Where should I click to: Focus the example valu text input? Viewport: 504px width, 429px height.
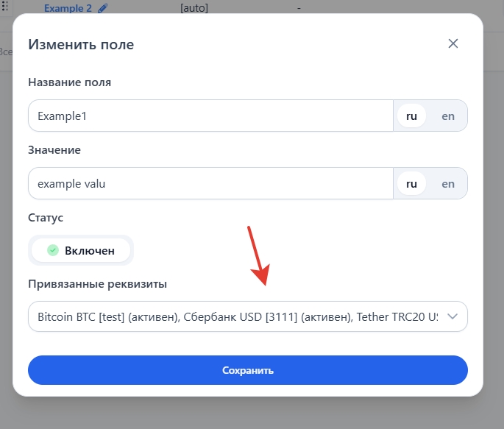(x=210, y=183)
